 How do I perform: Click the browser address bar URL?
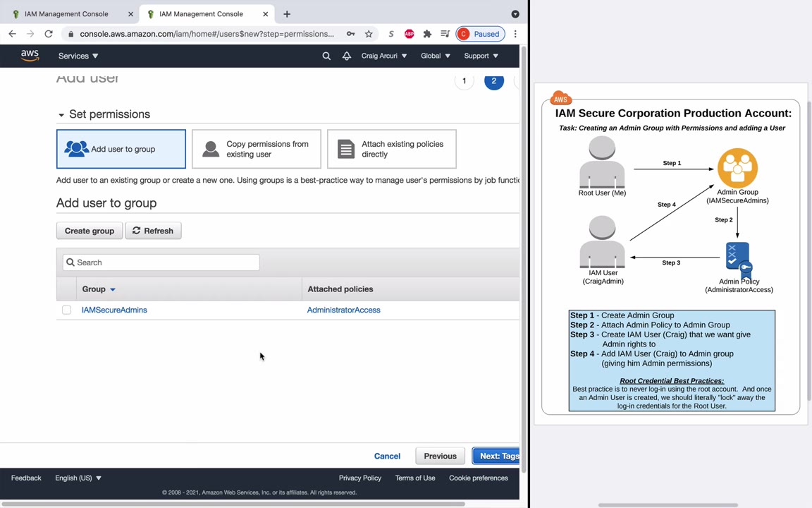[207, 34]
